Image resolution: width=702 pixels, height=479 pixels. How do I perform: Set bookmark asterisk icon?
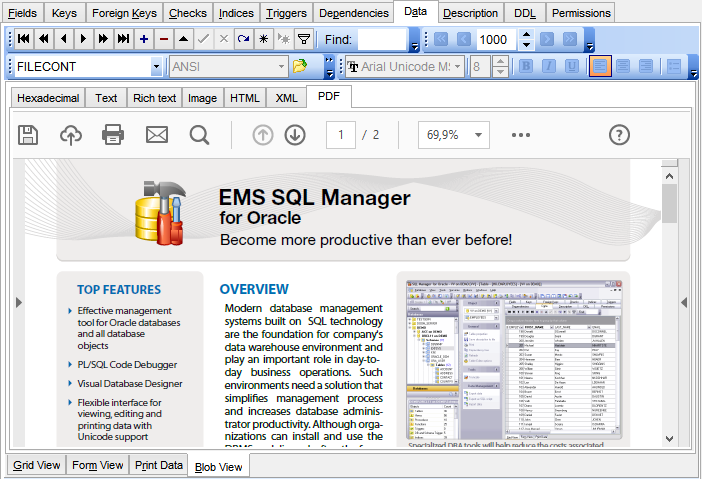[264, 39]
